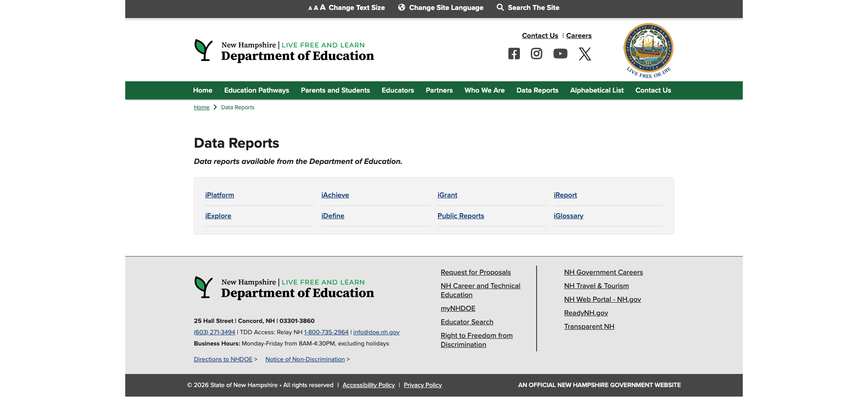Image resolution: width=868 pixels, height=397 pixels.
Task: Open the Facebook page icon
Action: tap(514, 54)
